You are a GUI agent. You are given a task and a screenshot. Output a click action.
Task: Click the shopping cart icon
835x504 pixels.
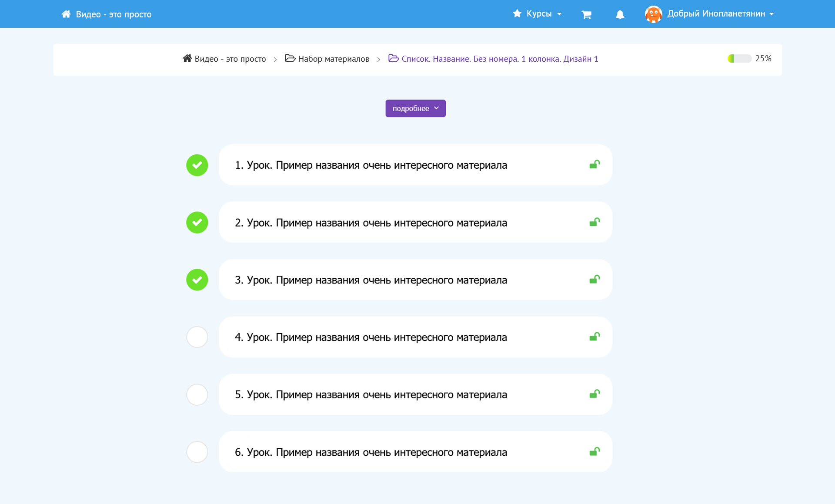(586, 15)
